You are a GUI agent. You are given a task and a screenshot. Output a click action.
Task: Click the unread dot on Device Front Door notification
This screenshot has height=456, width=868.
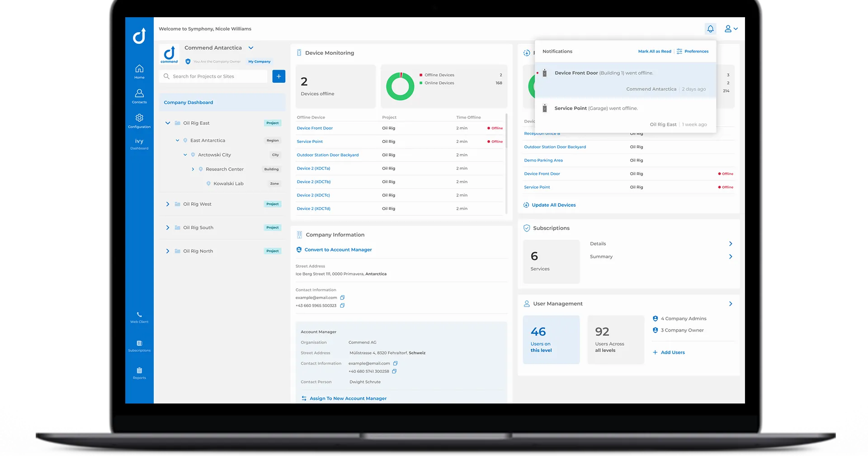(537, 72)
